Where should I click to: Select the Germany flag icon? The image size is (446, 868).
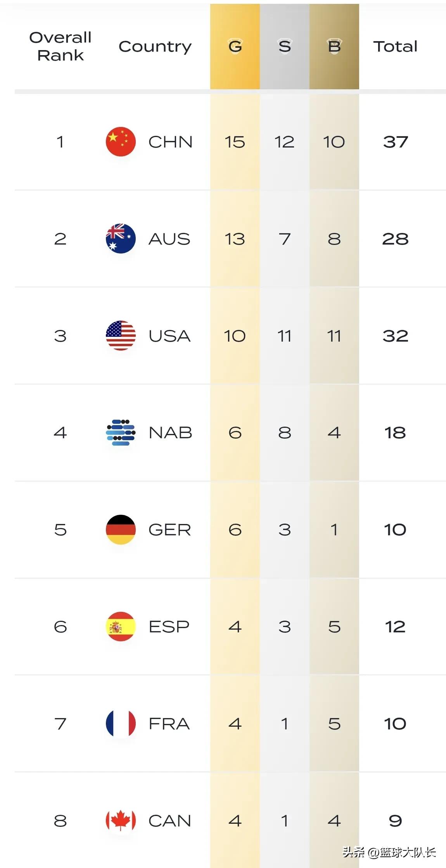pyautogui.click(x=121, y=529)
